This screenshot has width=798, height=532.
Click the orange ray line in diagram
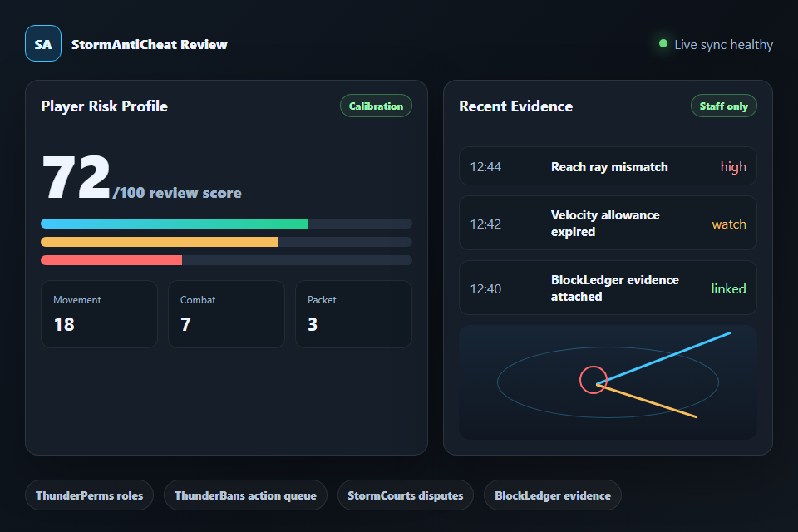[x=647, y=401]
